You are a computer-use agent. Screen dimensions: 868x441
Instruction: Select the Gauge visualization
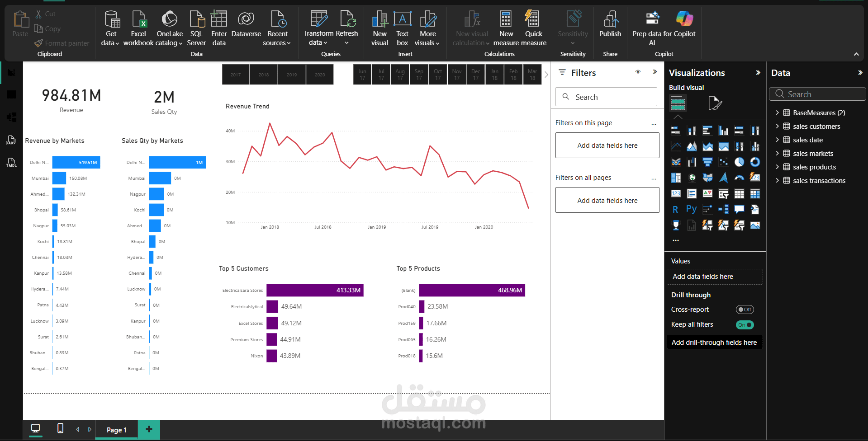(739, 178)
